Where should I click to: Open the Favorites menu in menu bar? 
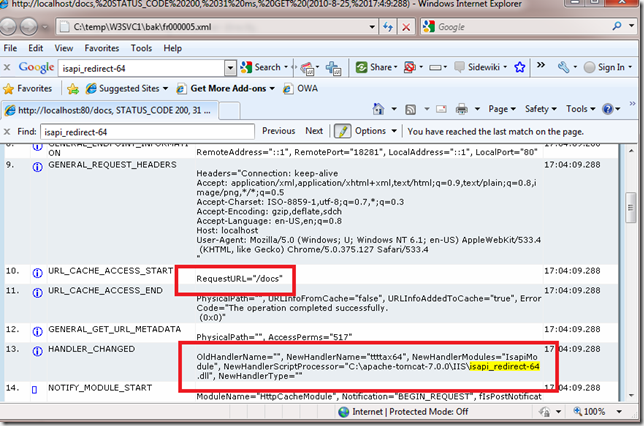pyautogui.click(x=103, y=47)
